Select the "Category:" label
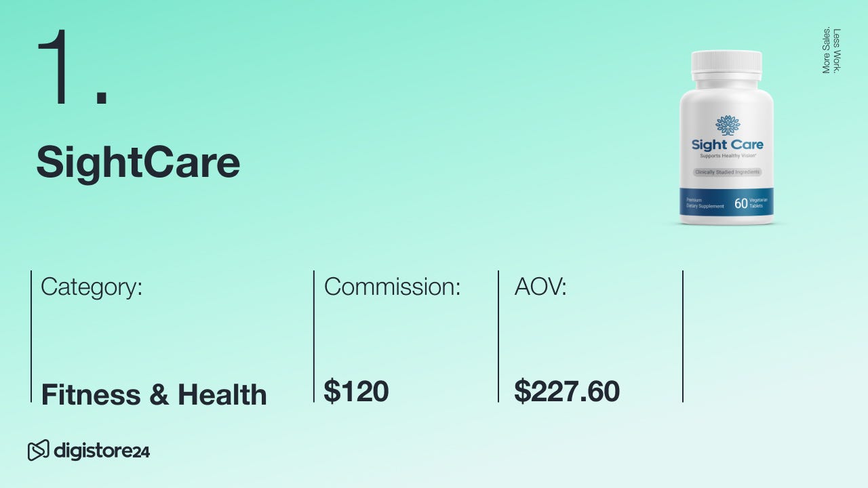The image size is (868, 488). coord(92,287)
